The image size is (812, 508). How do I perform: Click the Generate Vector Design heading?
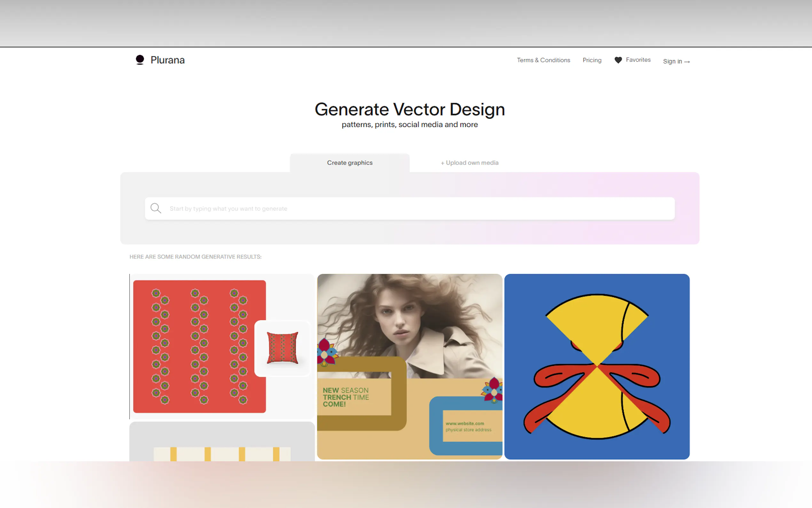(410, 109)
